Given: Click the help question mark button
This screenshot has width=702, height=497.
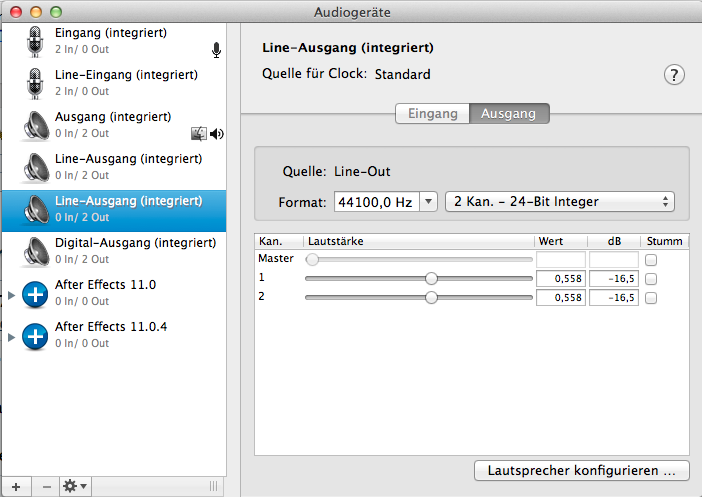Looking at the screenshot, I should (x=674, y=75).
